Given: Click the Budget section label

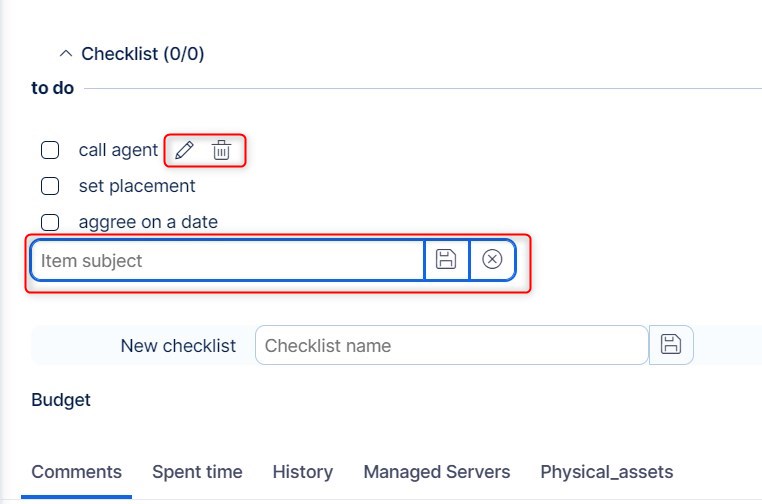Looking at the screenshot, I should [61, 400].
